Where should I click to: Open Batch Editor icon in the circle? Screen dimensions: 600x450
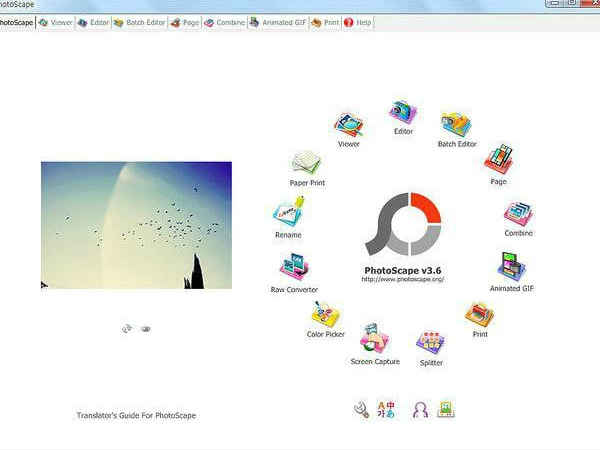coord(456,125)
